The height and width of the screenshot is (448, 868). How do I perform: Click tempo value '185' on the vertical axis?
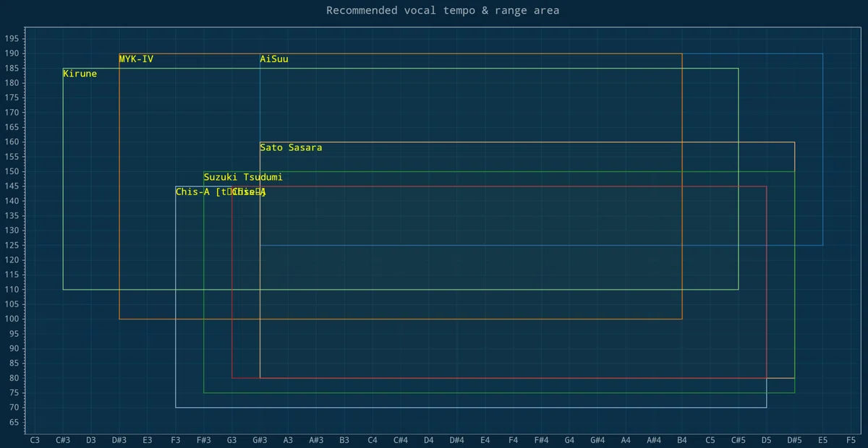[x=12, y=69]
